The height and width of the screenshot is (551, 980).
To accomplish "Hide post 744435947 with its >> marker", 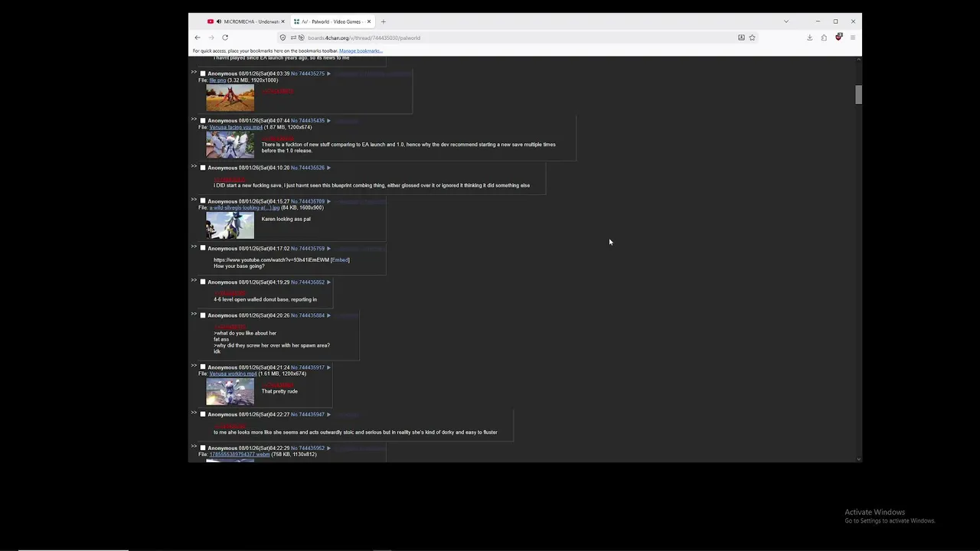I will point(194,412).
